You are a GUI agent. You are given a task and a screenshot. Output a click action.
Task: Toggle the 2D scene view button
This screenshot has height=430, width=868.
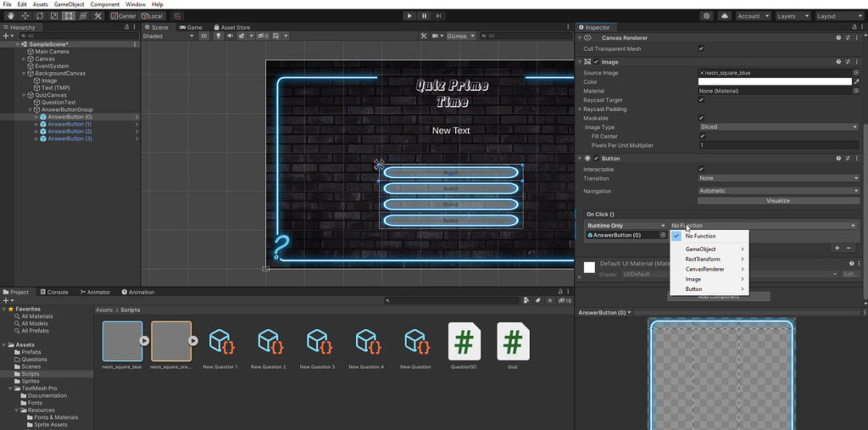coord(203,36)
